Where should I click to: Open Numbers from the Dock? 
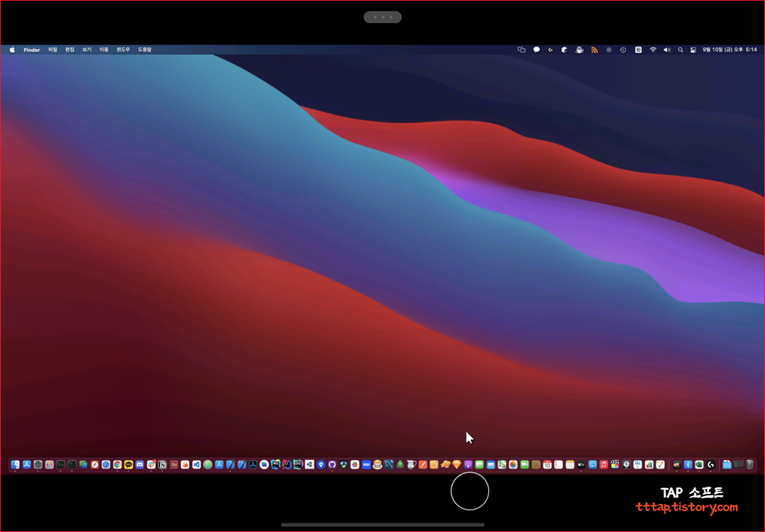649,464
